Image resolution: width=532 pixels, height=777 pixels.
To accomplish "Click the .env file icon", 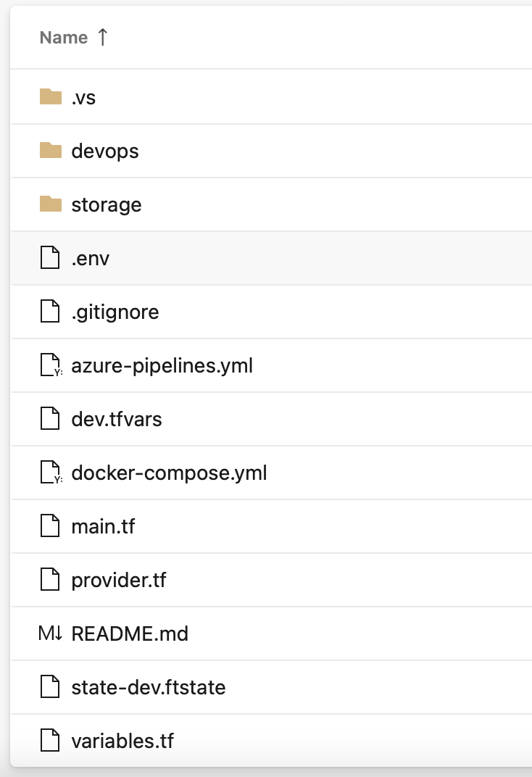I will point(49,258).
